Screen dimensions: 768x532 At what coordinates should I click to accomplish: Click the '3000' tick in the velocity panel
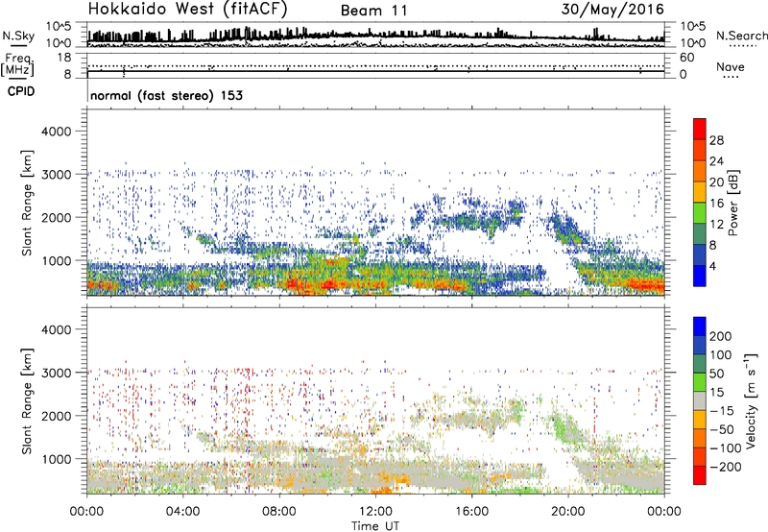(x=57, y=373)
